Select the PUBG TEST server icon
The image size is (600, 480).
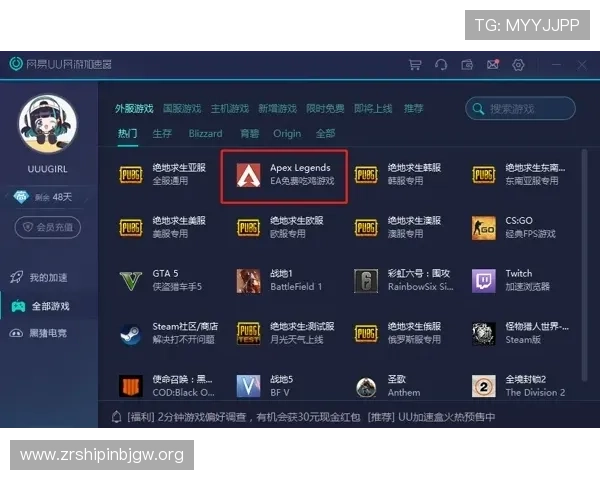pyautogui.click(x=248, y=334)
